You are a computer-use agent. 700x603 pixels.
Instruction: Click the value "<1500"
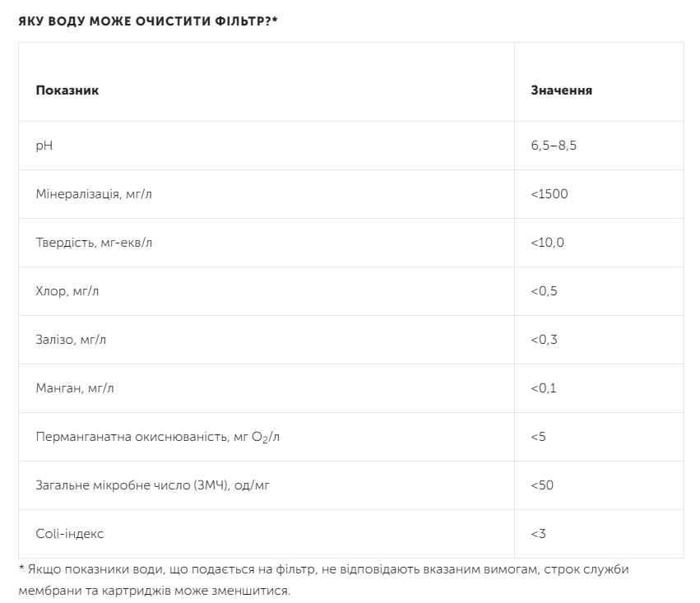click(x=549, y=194)
